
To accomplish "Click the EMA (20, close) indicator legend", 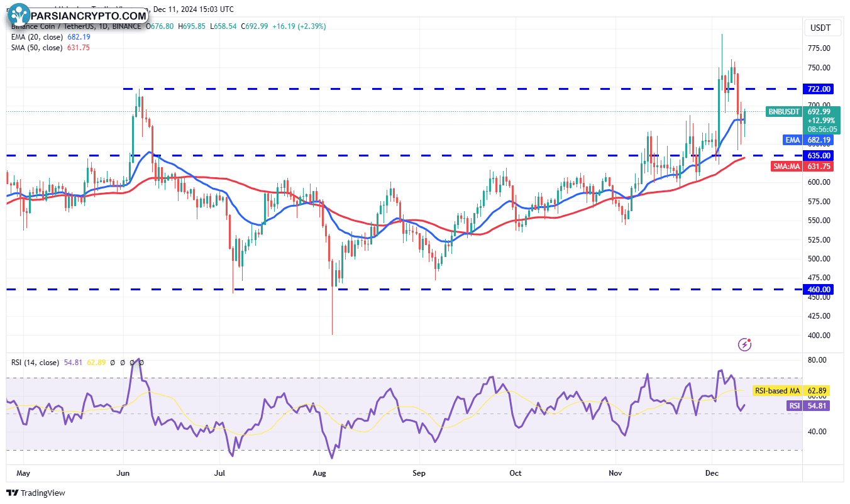I will tap(36, 37).
